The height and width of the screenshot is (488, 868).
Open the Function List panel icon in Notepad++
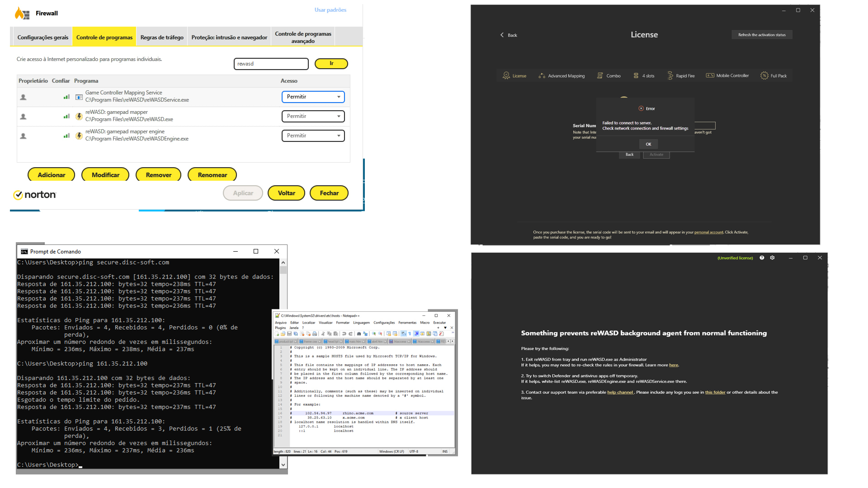click(441, 334)
